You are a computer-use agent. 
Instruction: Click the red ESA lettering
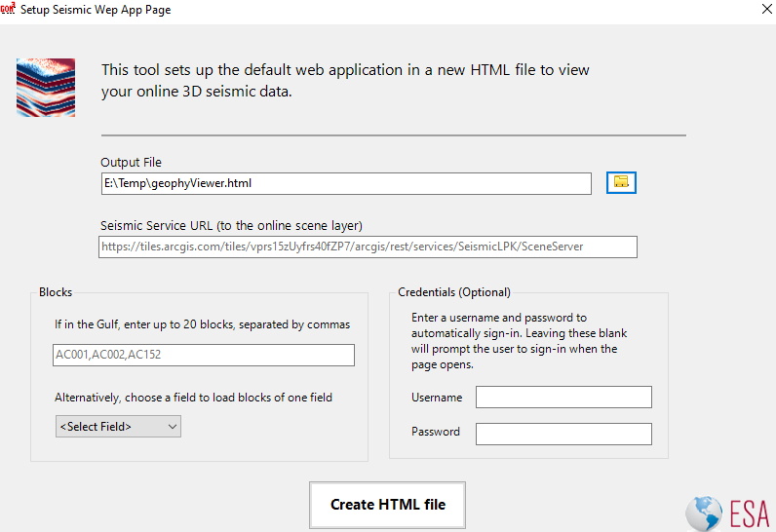(749, 513)
